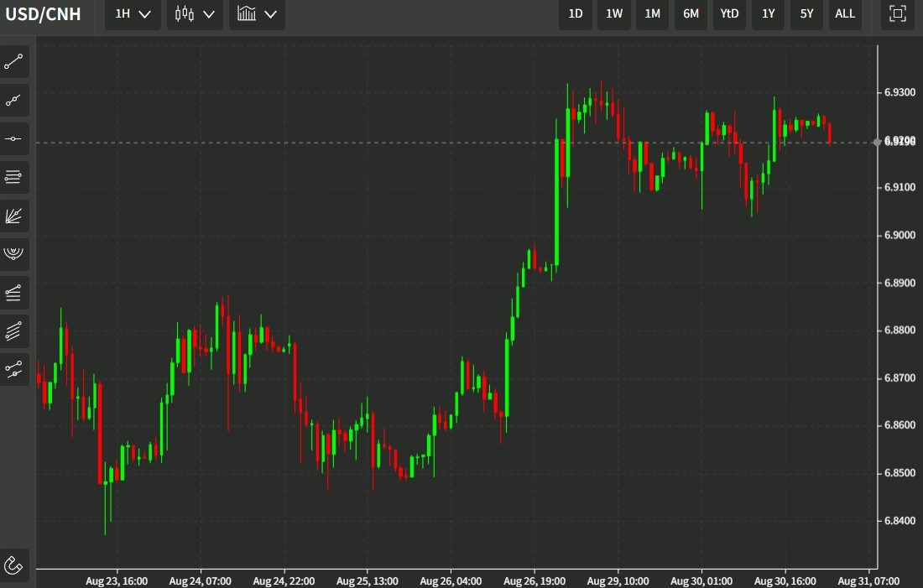Viewport: 923px width, 588px height.
Task: Set chart range to 1M
Action: 652,13
